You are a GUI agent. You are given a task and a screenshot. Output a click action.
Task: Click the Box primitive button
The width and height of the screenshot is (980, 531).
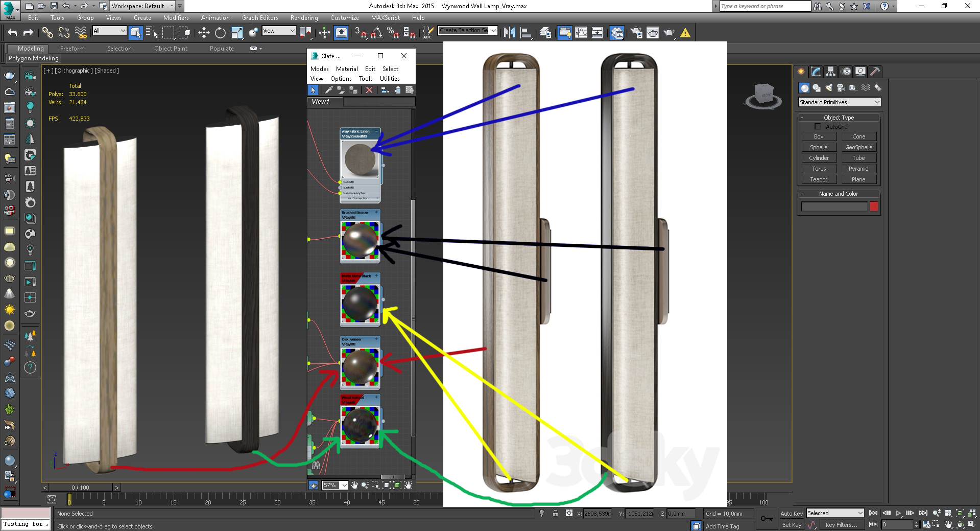click(819, 136)
